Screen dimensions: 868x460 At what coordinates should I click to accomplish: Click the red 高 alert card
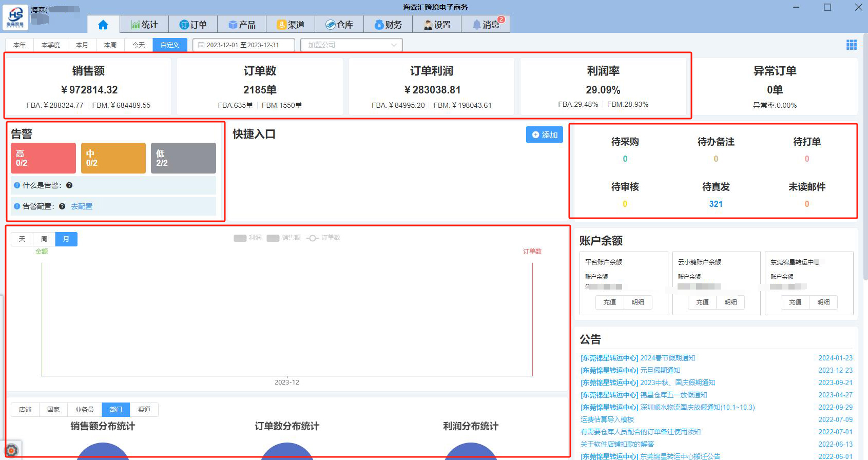44,158
